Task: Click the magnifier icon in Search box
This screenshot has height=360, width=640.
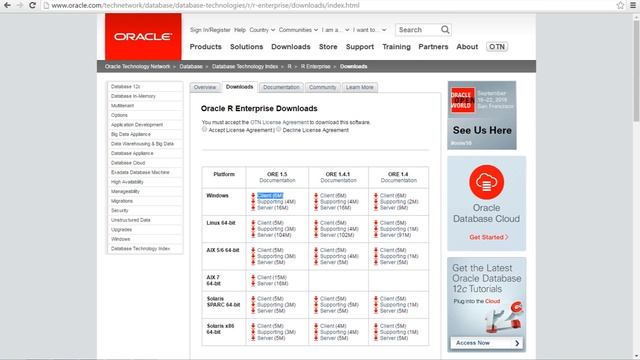Action: click(445, 30)
